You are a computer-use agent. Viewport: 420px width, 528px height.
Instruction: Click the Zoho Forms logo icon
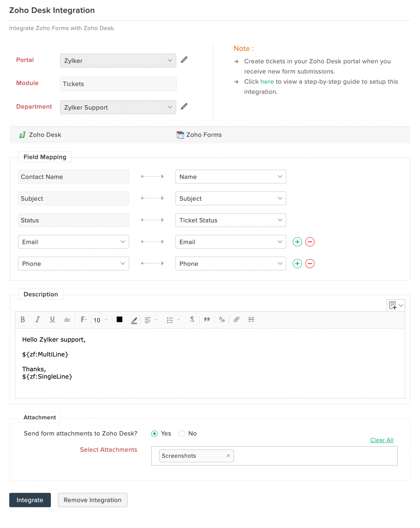tap(180, 135)
